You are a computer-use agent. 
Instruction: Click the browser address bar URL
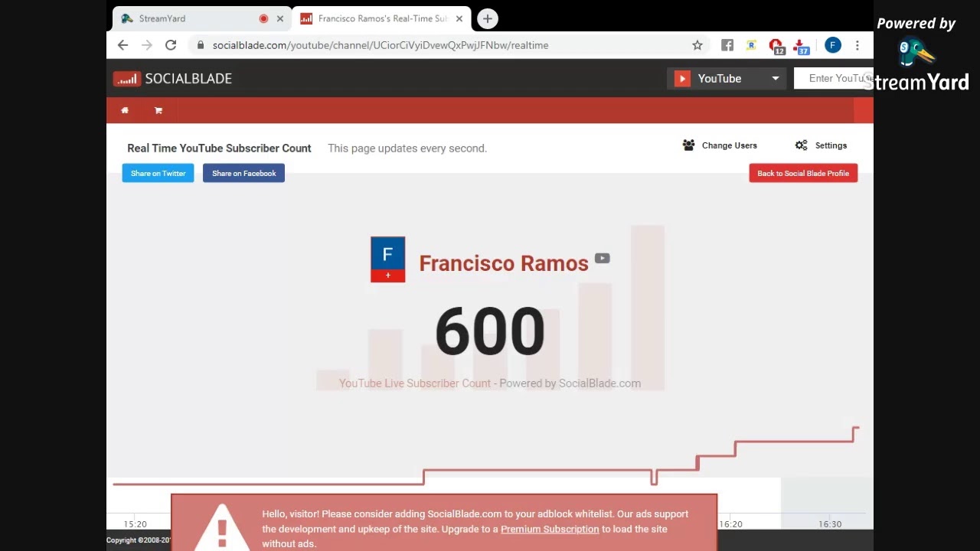[x=381, y=45]
